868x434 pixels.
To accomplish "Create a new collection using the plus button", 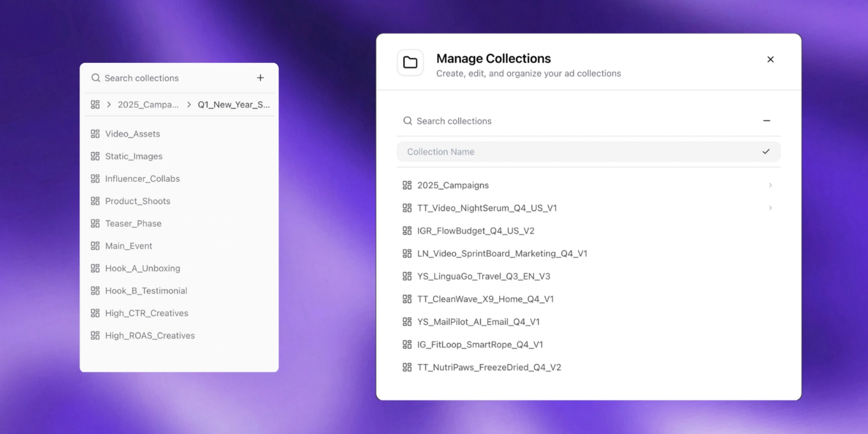I will coord(260,78).
